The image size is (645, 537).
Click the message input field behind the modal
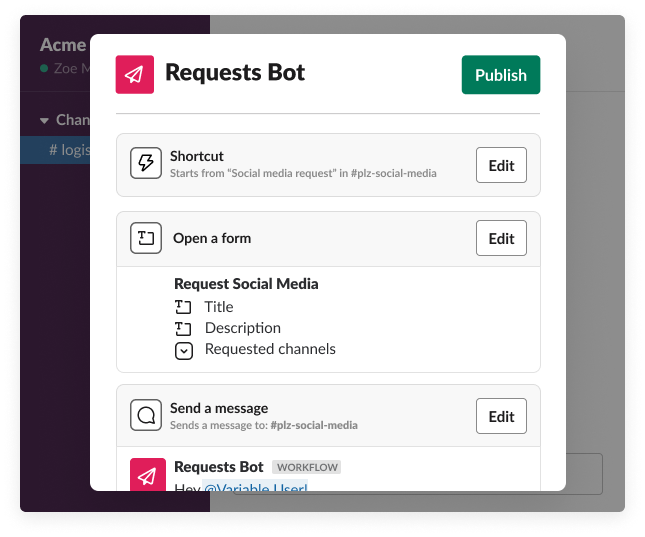584,473
